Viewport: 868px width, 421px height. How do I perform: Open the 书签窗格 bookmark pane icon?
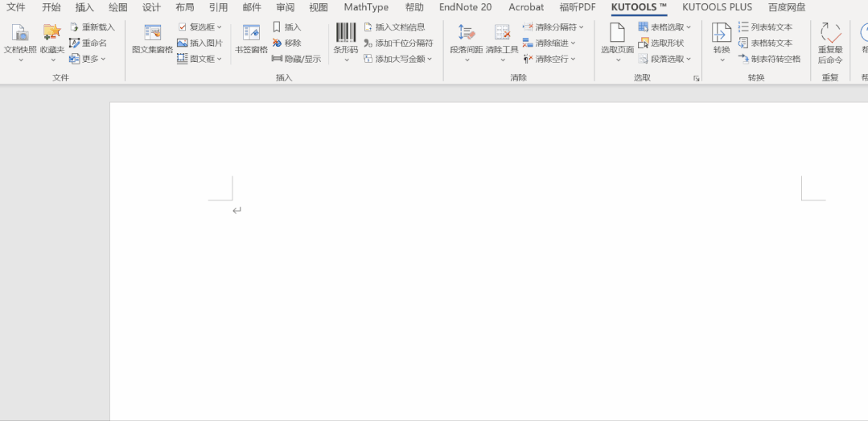pyautogui.click(x=251, y=33)
